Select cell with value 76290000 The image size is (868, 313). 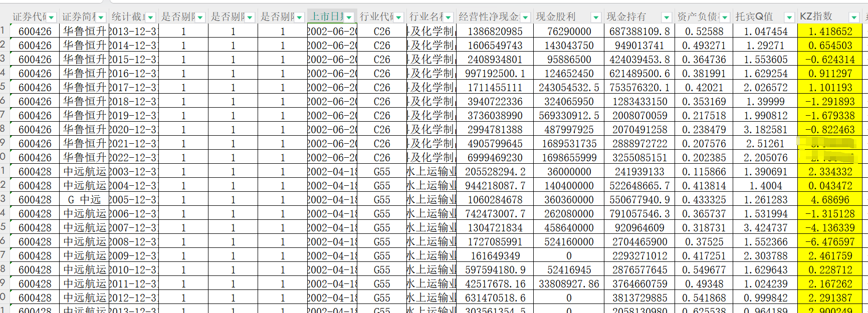click(x=568, y=31)
